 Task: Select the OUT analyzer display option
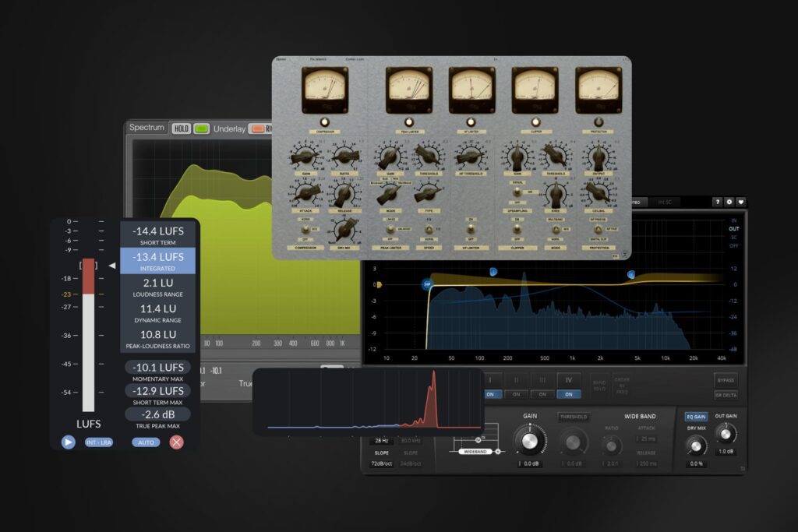pyautogui.click(x=733, y=229)
